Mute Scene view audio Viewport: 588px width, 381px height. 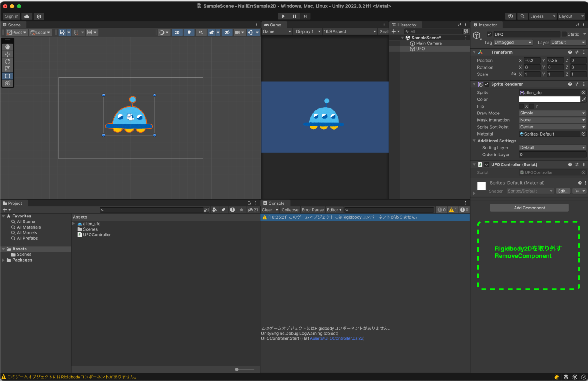click(201, 32)
